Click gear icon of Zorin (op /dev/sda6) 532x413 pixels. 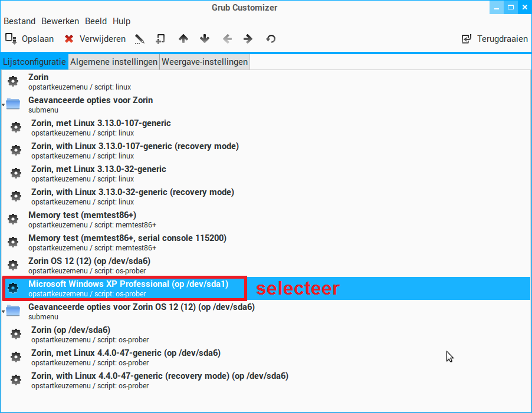[16, 333]
